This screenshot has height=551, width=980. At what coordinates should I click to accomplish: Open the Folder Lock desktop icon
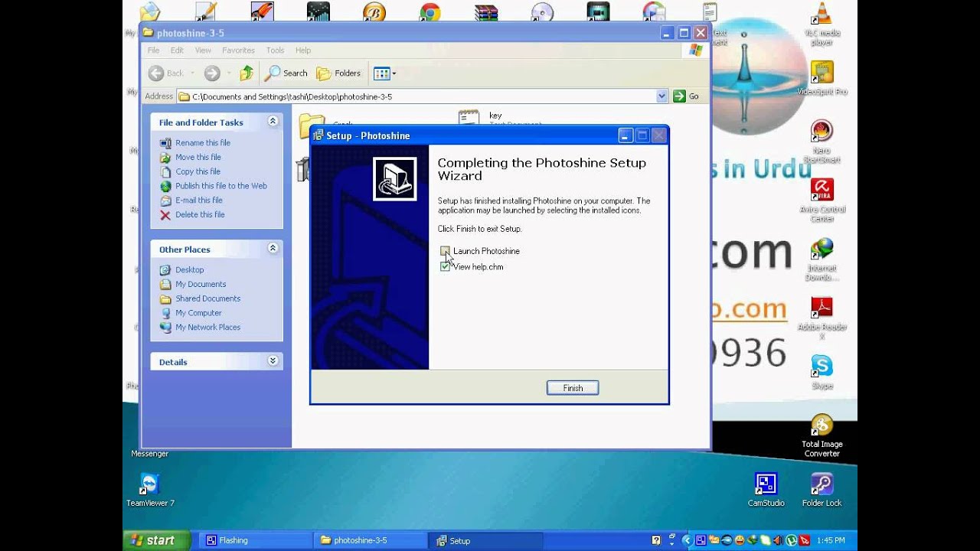[x=822, y=490]
